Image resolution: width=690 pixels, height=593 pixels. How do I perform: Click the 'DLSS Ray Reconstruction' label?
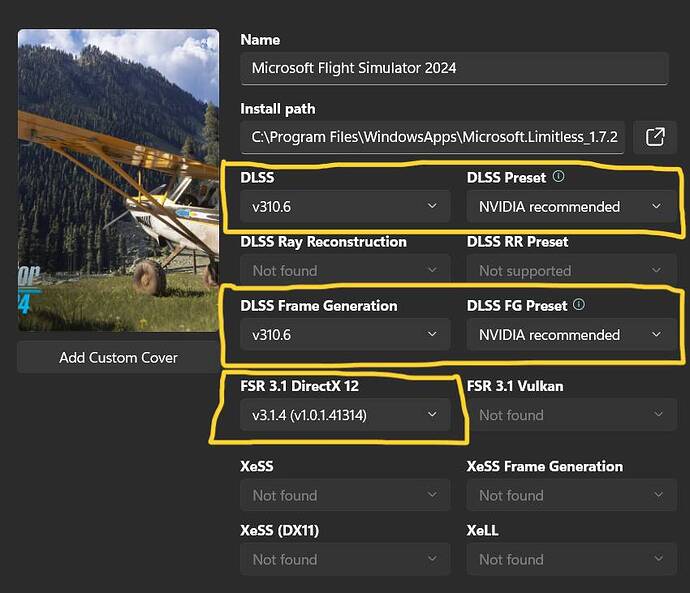click(323, 242)
